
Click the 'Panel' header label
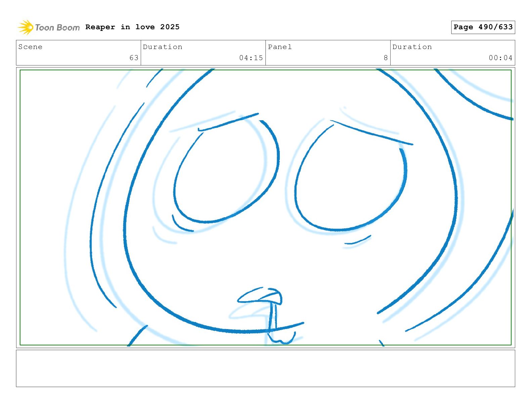(x=280, y=47)
